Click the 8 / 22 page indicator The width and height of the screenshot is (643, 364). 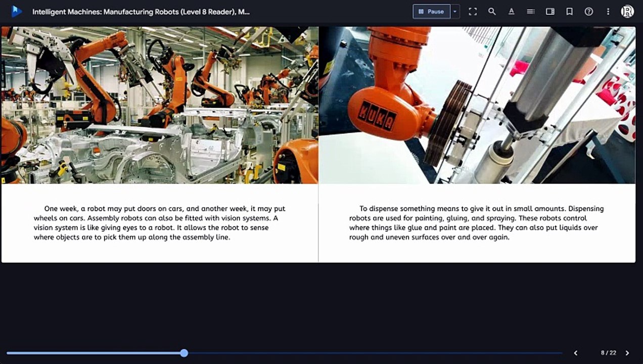tap(609, 353)
